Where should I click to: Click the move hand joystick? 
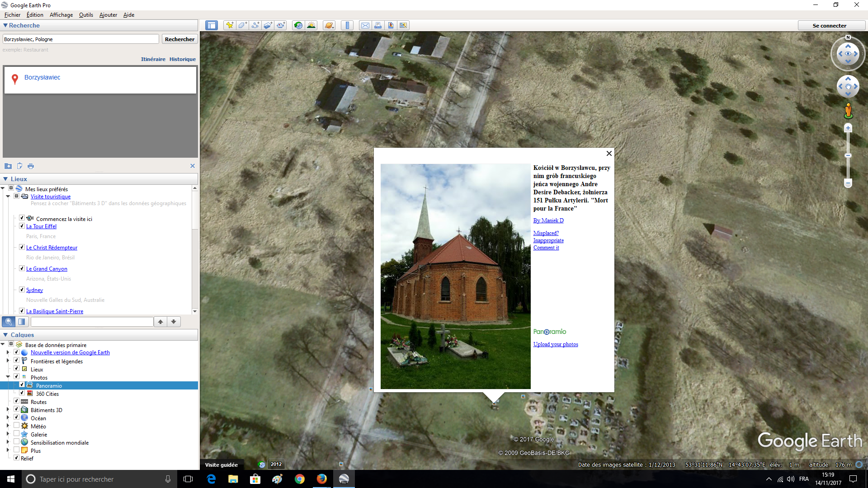pos(848,86)
